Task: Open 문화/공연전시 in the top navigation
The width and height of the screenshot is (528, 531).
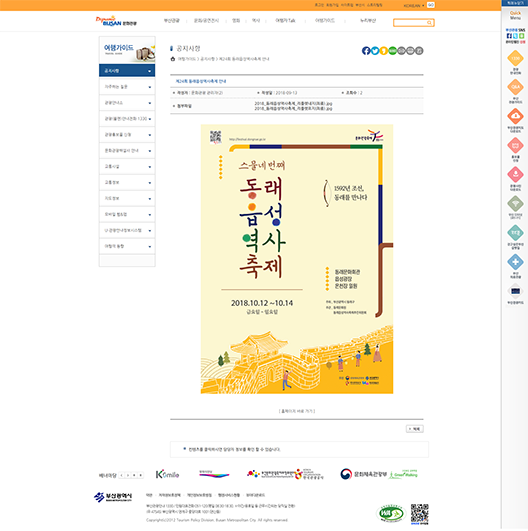Action: (206, 21)
